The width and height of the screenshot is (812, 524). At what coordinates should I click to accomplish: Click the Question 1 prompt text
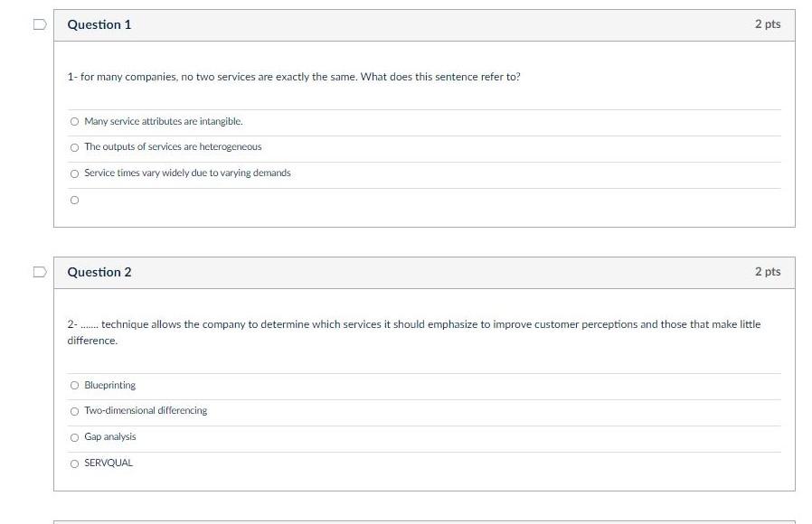(x=294, y=77)
